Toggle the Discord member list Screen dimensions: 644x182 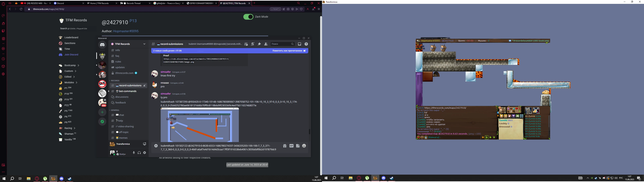coord(266,44)
